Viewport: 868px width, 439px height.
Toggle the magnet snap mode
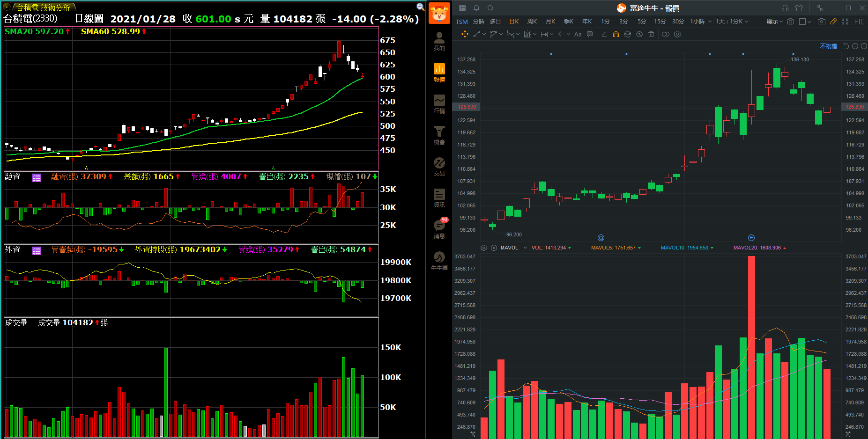pyautogui.click(x=616, y=34)
